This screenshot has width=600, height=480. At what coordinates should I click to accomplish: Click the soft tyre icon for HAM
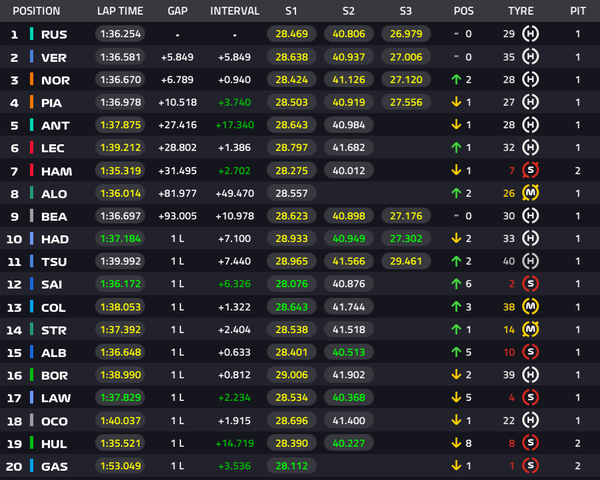click(530, 170)
